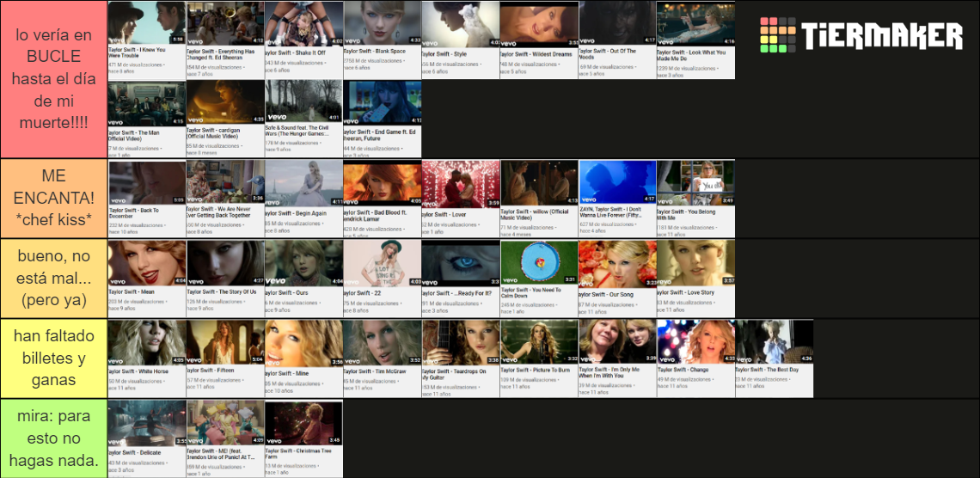Open 'I Don't Wanna Live Forever' ZAYN thumbnail
Screen dimensions: 980x478
[617, 199]
